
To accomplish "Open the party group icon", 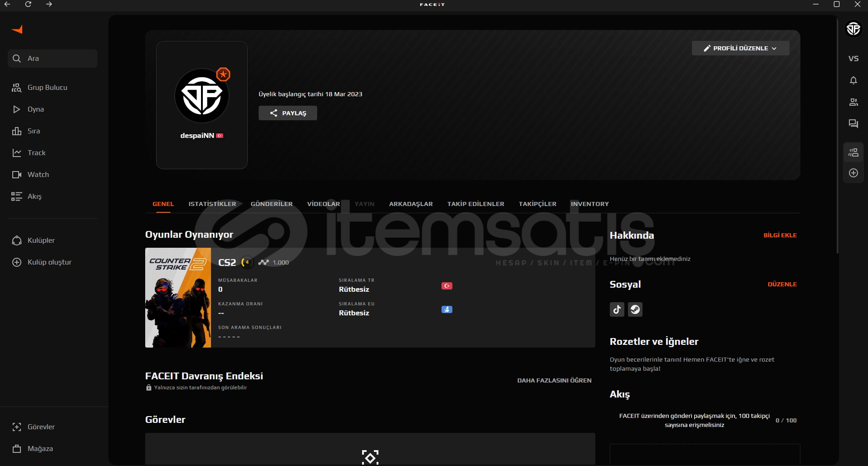I will (853, 152).
